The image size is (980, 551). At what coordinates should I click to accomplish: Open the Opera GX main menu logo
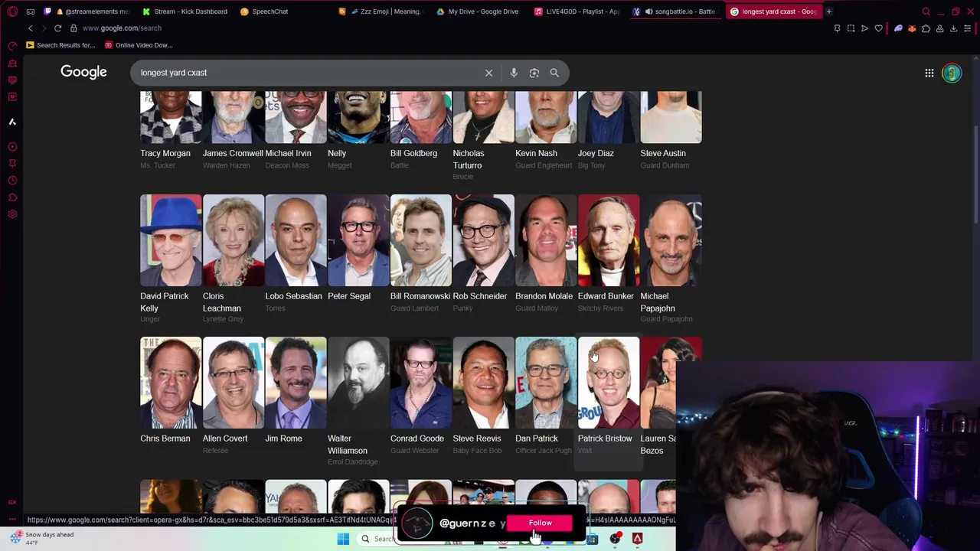tap(12, 11)
